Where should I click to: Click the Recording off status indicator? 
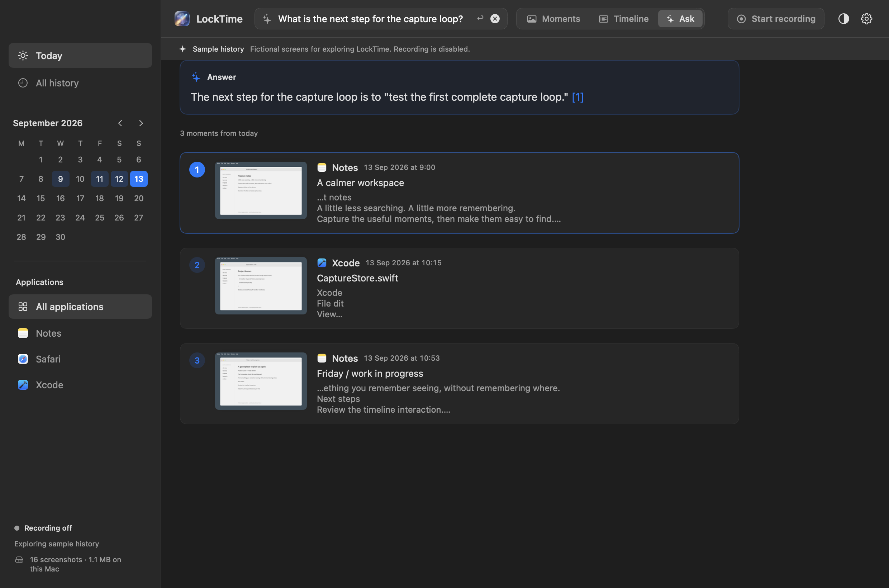pyautogui.click(x=43, y=528)
